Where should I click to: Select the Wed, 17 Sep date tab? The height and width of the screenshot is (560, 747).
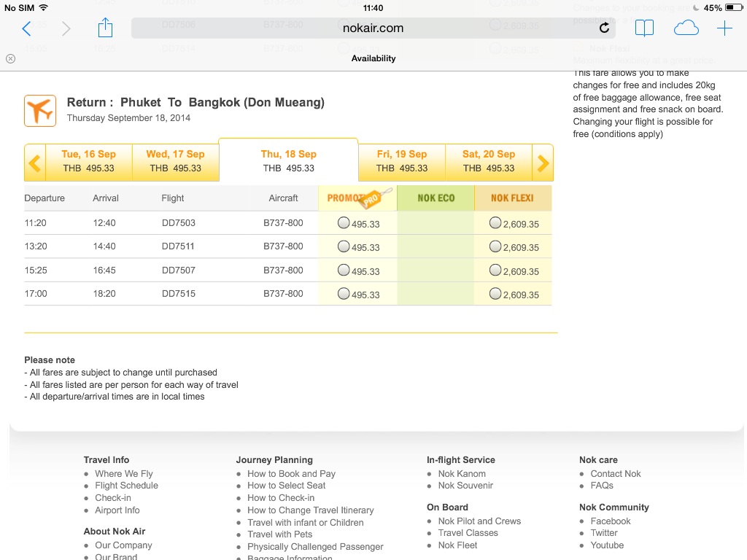coord(175,161)
